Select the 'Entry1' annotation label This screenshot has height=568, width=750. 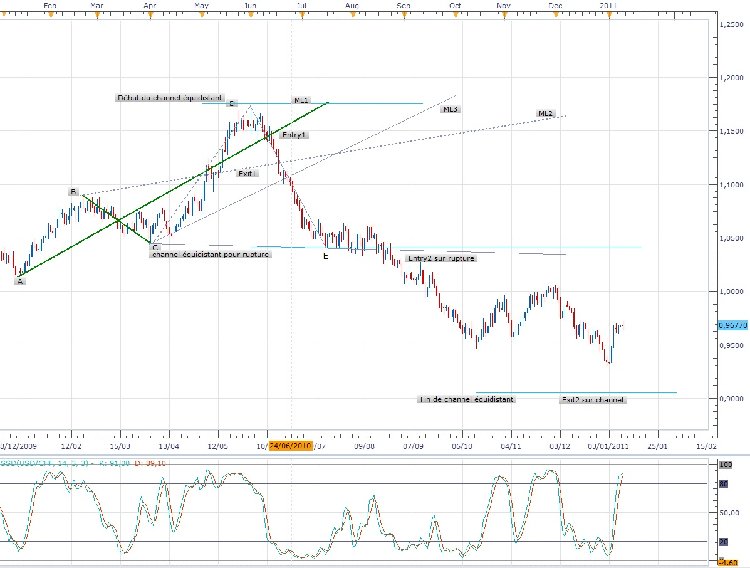[x=294, y=134]
